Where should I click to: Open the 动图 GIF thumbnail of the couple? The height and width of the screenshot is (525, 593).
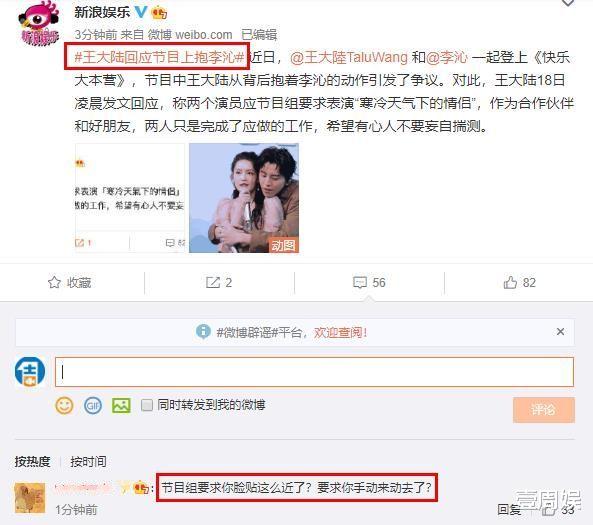coord(244,198)
